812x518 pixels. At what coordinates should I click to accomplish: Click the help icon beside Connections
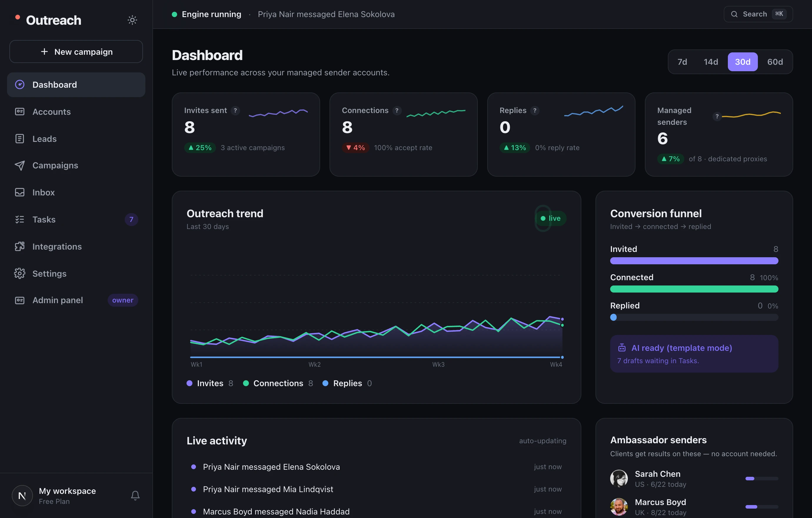[397, 110]
